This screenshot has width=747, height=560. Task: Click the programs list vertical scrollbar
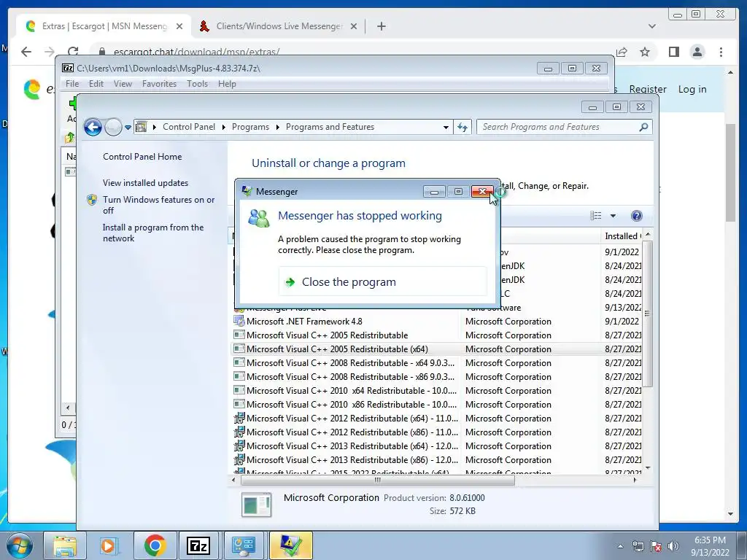pos(647,314)
